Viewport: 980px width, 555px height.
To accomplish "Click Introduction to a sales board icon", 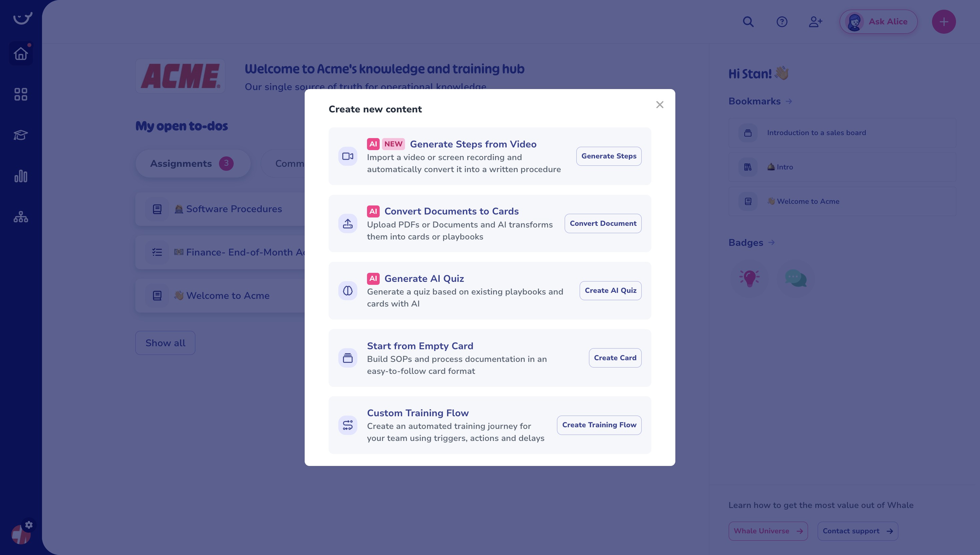I will coord(748,133).
